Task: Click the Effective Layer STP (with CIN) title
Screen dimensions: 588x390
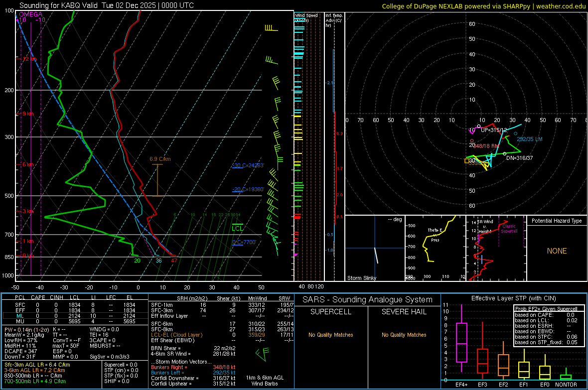Action: pyautogui.click(x=513, y=298)
